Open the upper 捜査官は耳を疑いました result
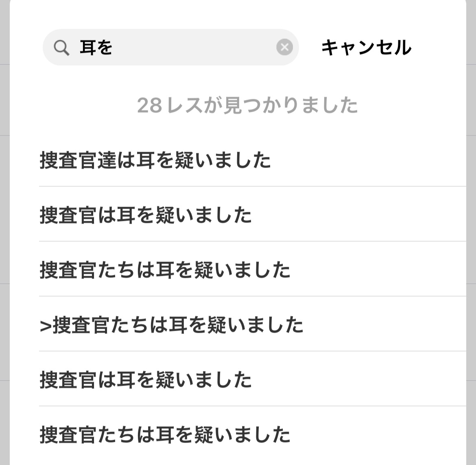The height and width of the screenshot is (465, 476). (x=146, y=215)
